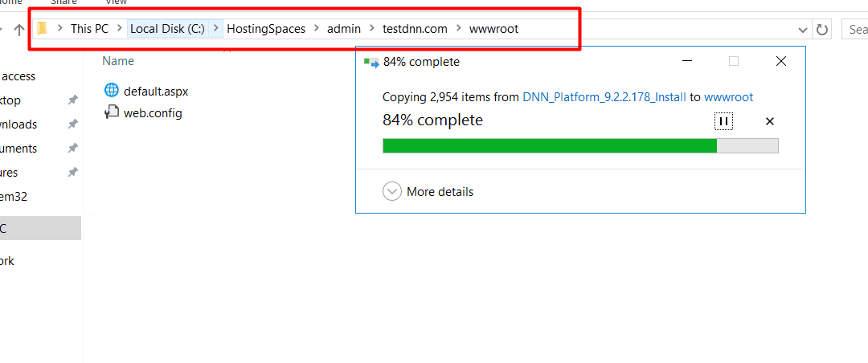Image resolution: width=868 pixels, height=363 pixels.
Task: Go to testdnn.com breadcrumb folder
Action: tap(416, 30)
